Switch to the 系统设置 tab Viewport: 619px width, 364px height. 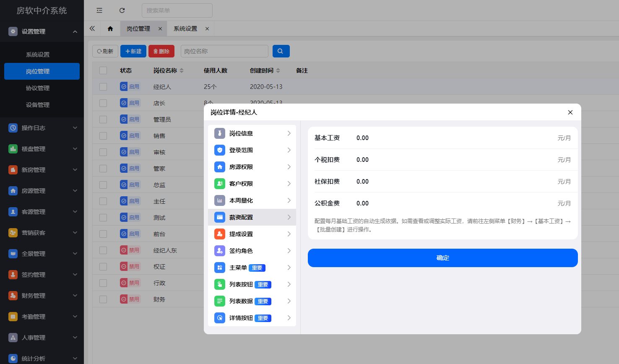click(185, 29)
